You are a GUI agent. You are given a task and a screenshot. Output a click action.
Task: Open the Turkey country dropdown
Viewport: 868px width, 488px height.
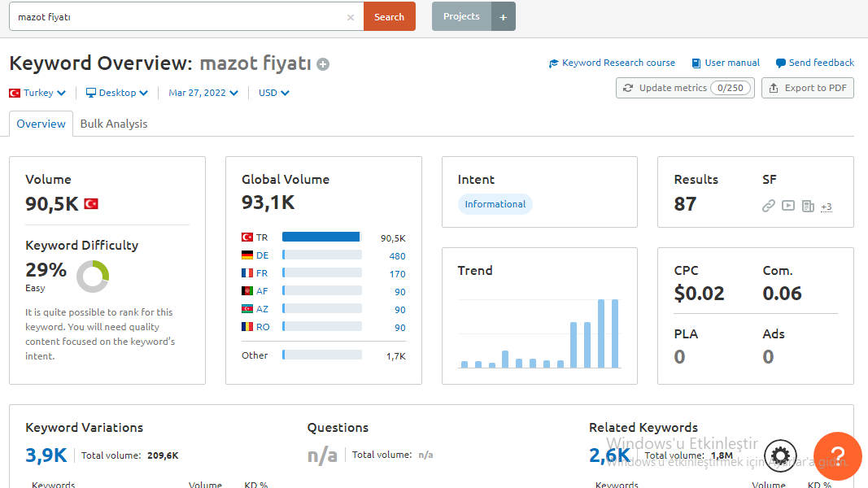coord(37,93)
